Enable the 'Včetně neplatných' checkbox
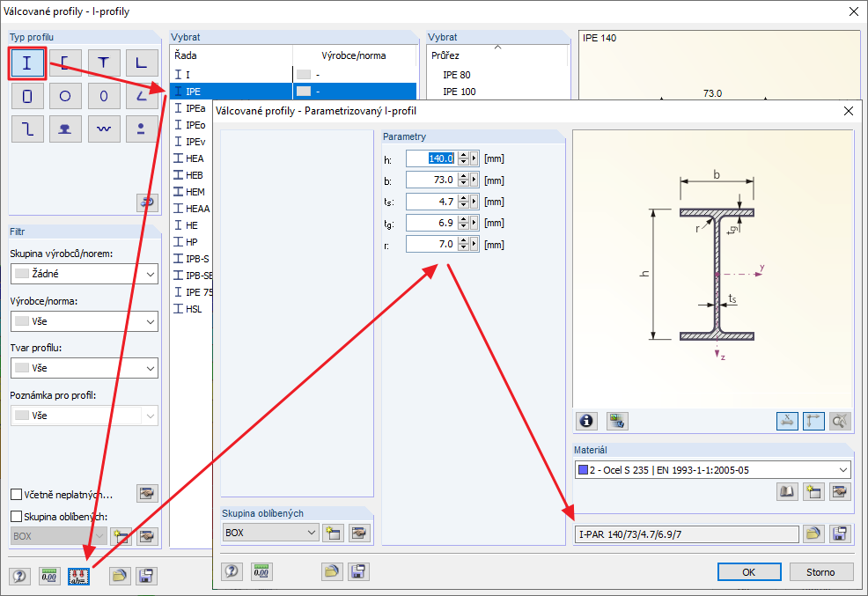Viewport: 868px width, 596px height. tap(17, 494)
